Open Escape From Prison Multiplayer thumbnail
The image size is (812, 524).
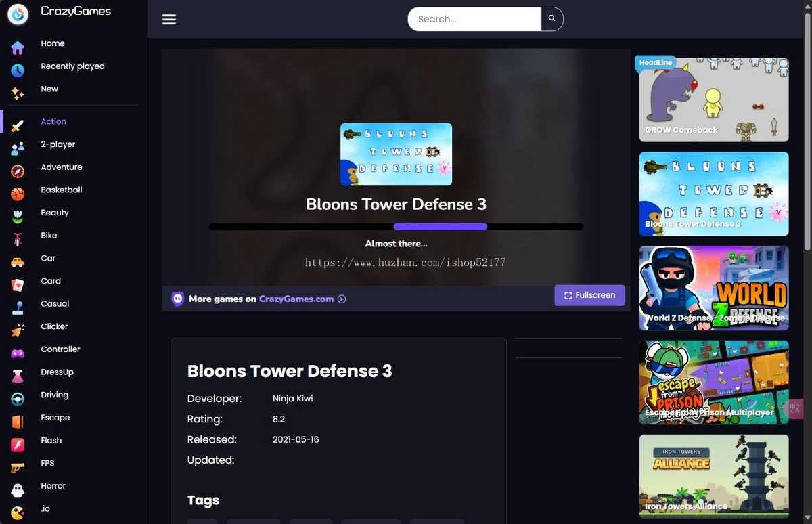click(x=714, y=382)
